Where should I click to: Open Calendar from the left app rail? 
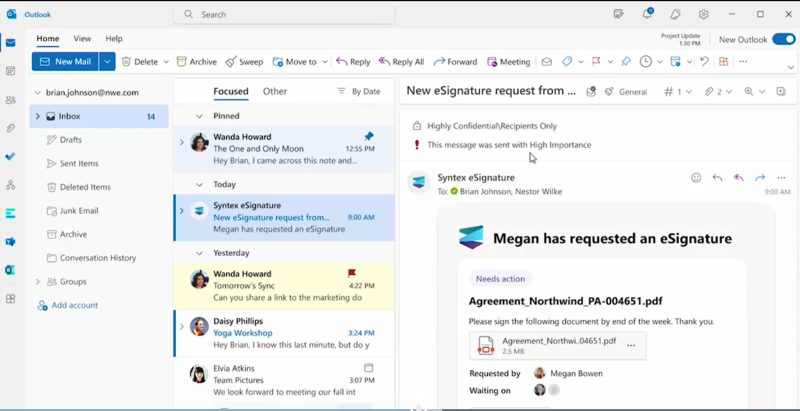[10, 71]
